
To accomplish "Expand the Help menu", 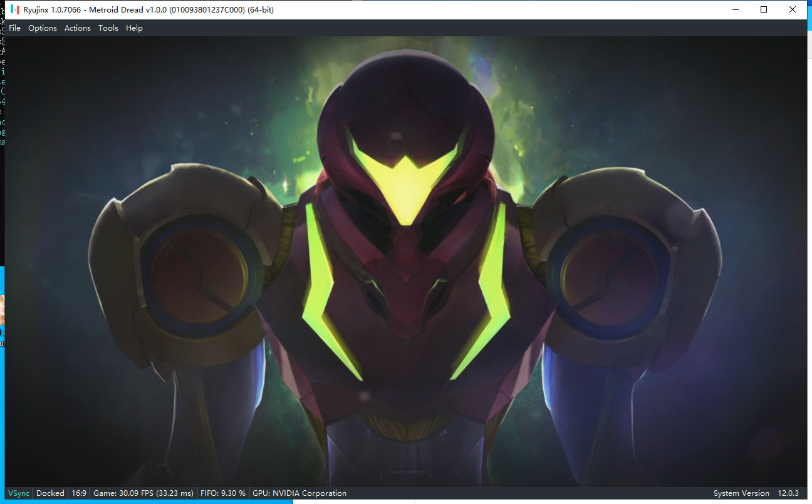I will (x=134, y=28).
